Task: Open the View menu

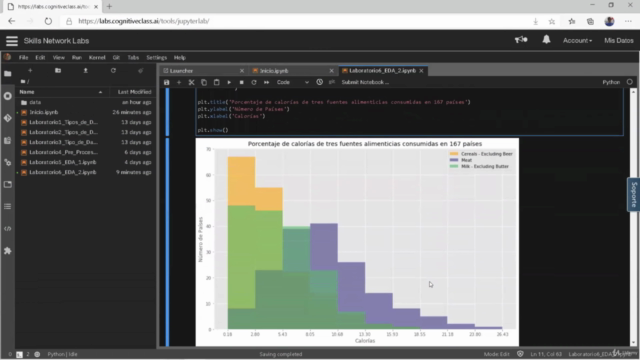Action: [x=58, y=58]
